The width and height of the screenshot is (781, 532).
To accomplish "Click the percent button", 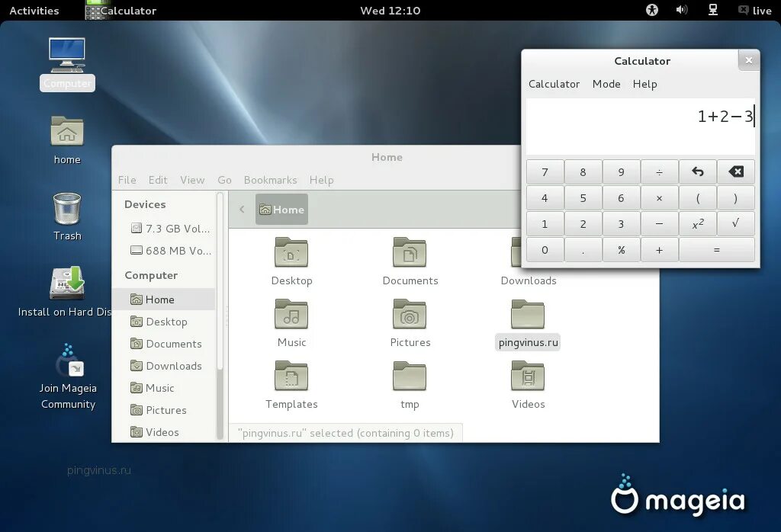I will point(621,249).
